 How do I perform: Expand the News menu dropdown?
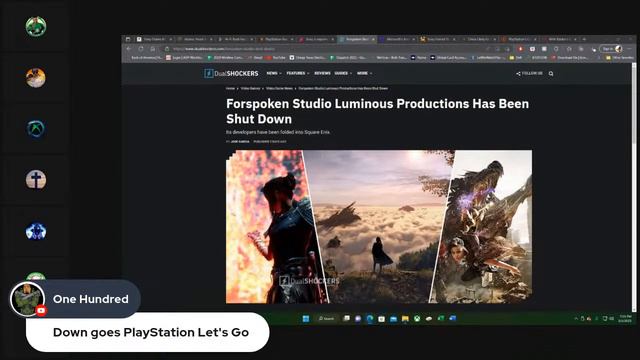(x=274, y=73)
